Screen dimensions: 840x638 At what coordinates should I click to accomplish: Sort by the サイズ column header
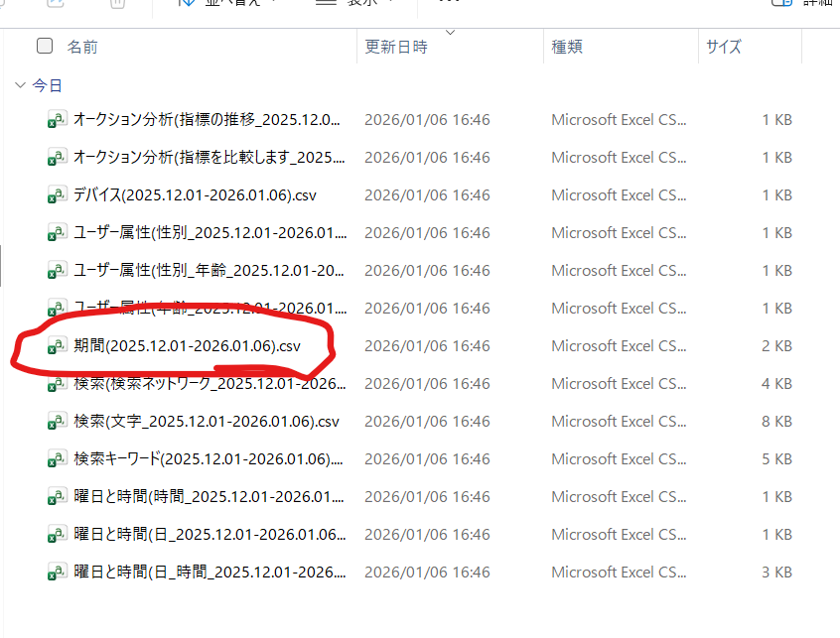[x=724, y=47]
